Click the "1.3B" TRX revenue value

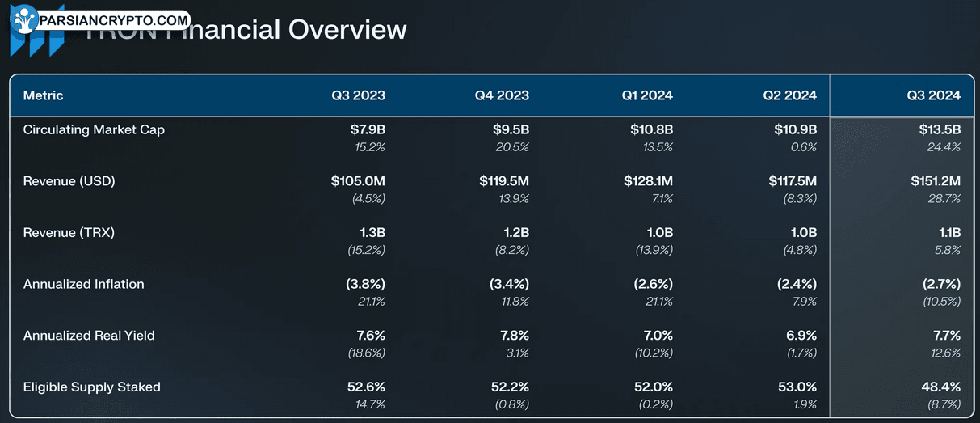point(372,233)
